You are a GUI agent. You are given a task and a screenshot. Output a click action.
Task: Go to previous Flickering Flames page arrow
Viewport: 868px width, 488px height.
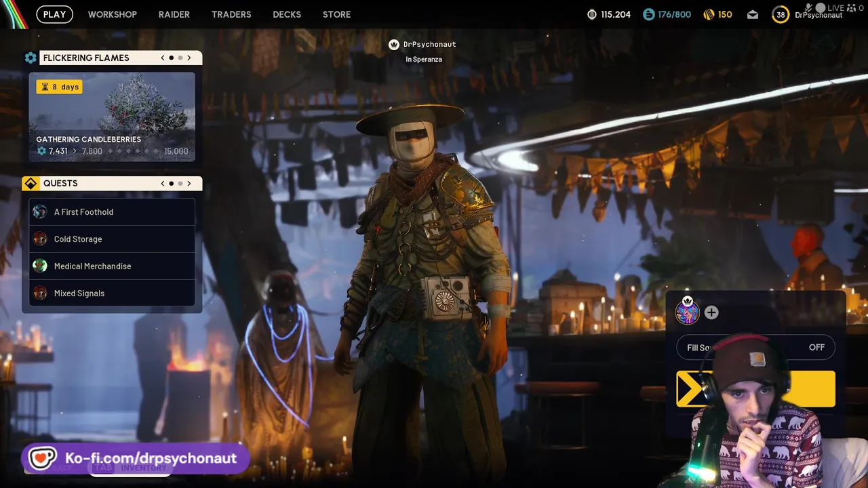tap(163, 58)
